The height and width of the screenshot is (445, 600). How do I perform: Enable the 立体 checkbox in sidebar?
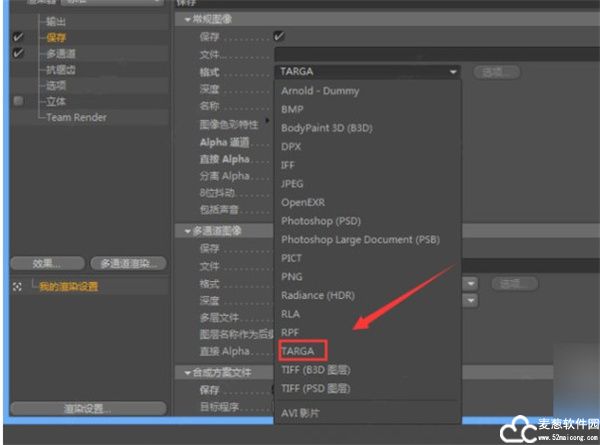18,101
